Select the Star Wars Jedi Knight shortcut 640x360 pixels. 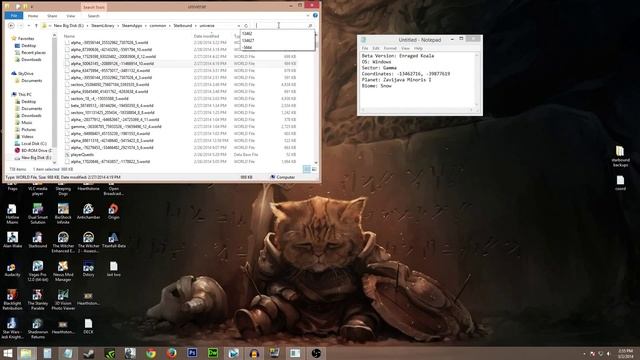click(12, 328)
